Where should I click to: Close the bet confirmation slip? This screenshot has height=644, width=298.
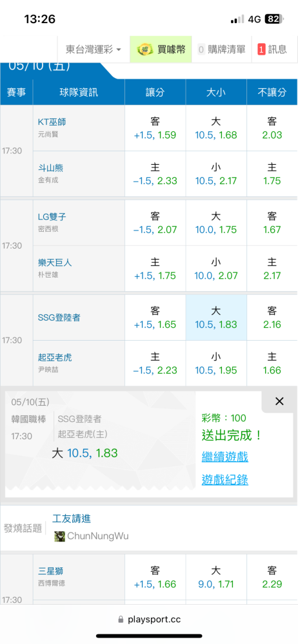(x=279, y=401)
